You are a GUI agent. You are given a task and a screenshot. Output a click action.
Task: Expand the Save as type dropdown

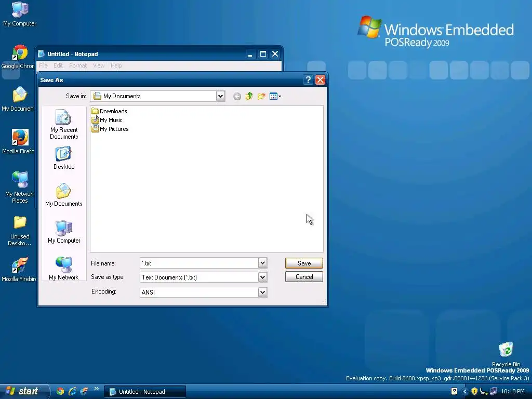262,277
